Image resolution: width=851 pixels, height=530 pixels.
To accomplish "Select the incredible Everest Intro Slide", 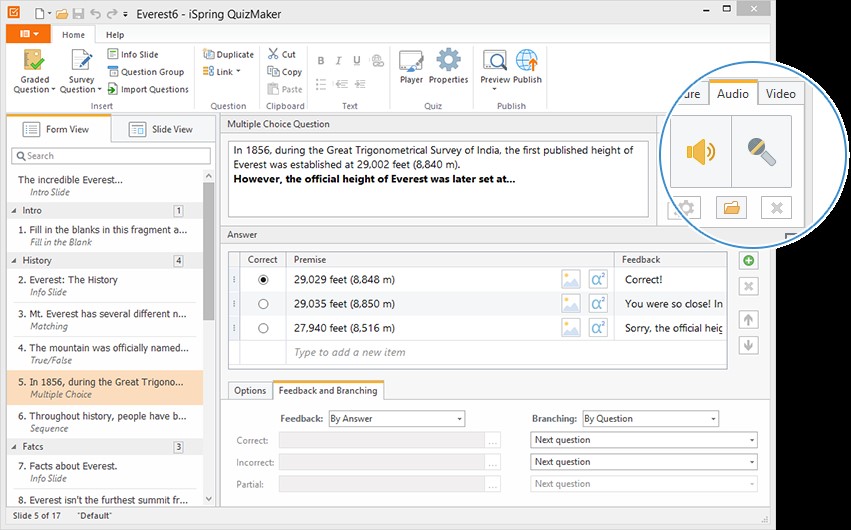I will [105, 186].
